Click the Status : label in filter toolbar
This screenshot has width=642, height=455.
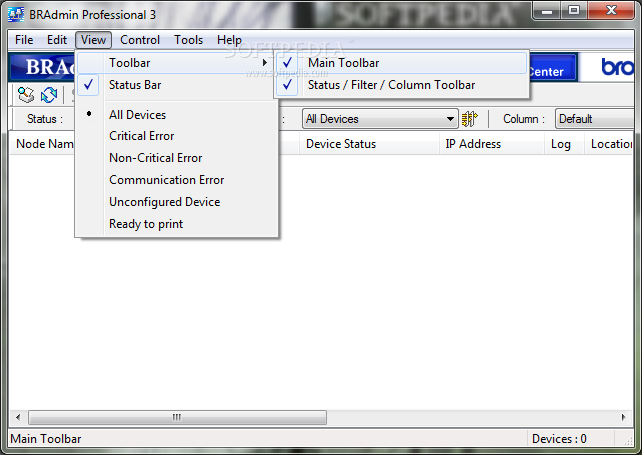[x=45, y=119]
